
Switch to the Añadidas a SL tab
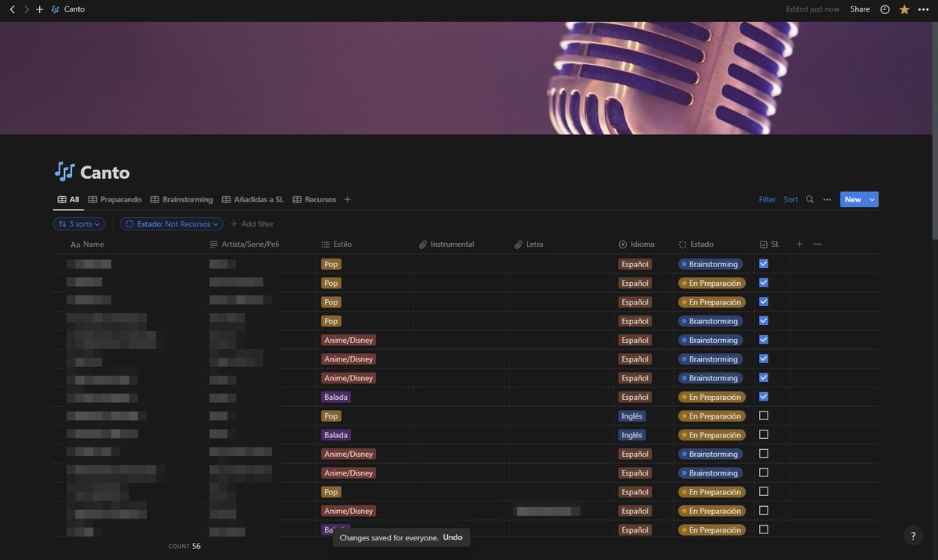click(252, 199)
